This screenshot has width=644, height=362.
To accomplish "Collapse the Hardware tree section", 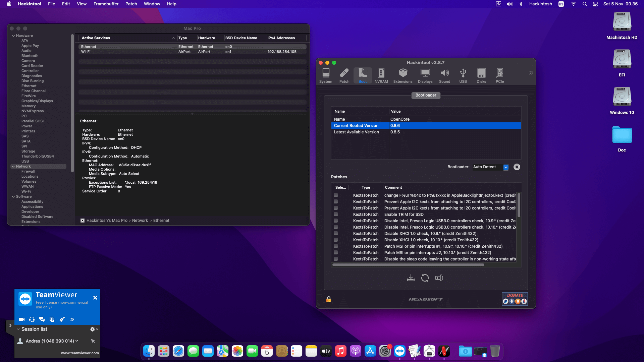I will pyautogui.click(x=13, y=36).
